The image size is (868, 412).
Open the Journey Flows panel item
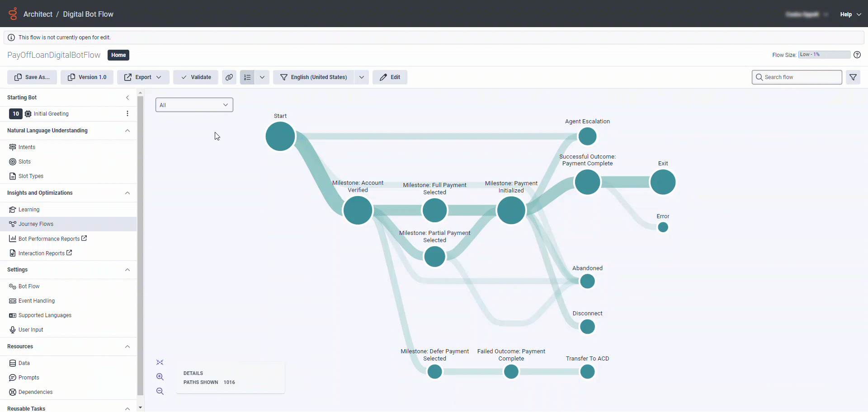pos(35,224)
